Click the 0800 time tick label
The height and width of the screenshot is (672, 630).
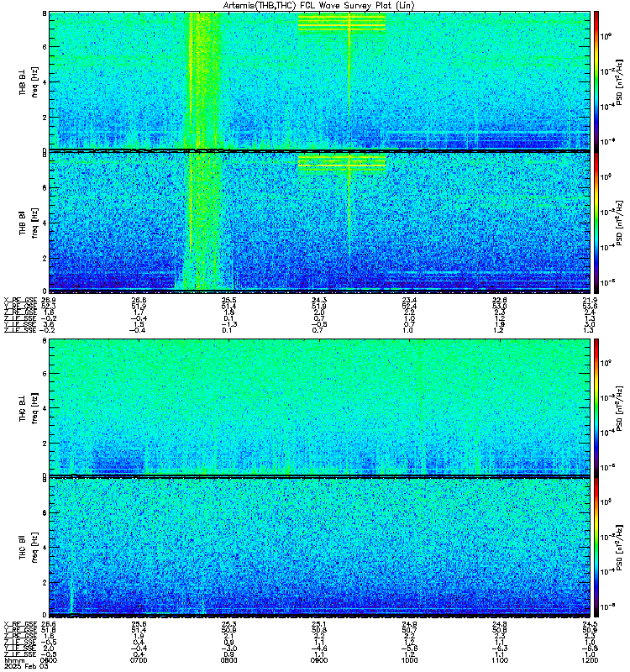pos(228,660)
